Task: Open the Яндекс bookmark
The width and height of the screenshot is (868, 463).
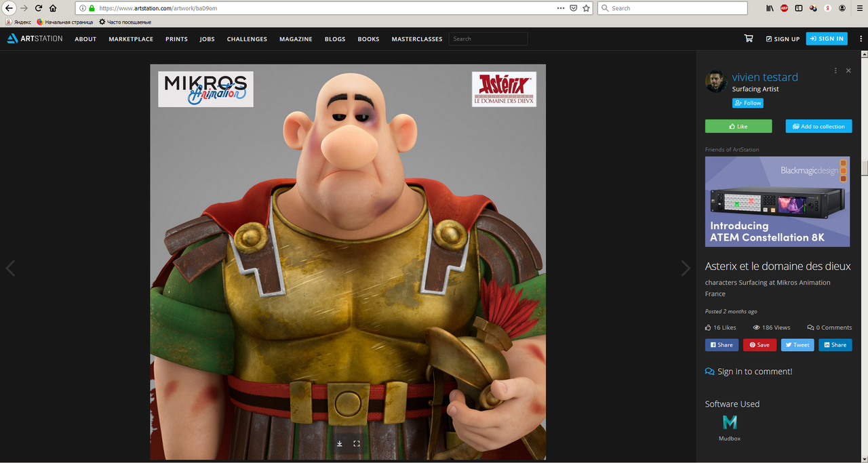Action: (18, 22)
